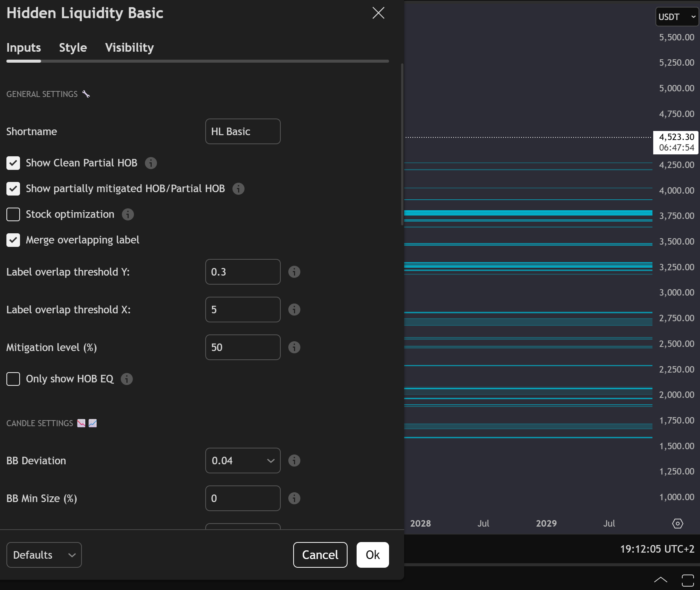
Task: Click the maximize panel square icon
Action: [x=688, y=581]
